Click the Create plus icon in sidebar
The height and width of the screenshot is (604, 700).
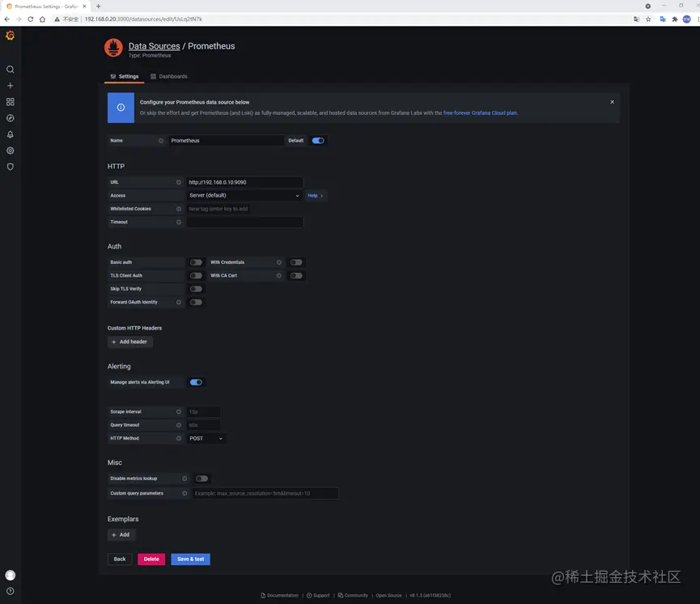coord(11,86)
